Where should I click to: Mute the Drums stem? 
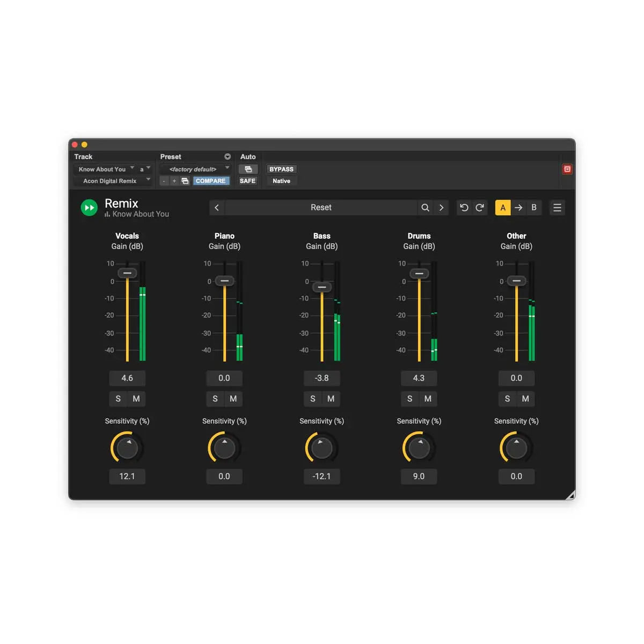428,399
